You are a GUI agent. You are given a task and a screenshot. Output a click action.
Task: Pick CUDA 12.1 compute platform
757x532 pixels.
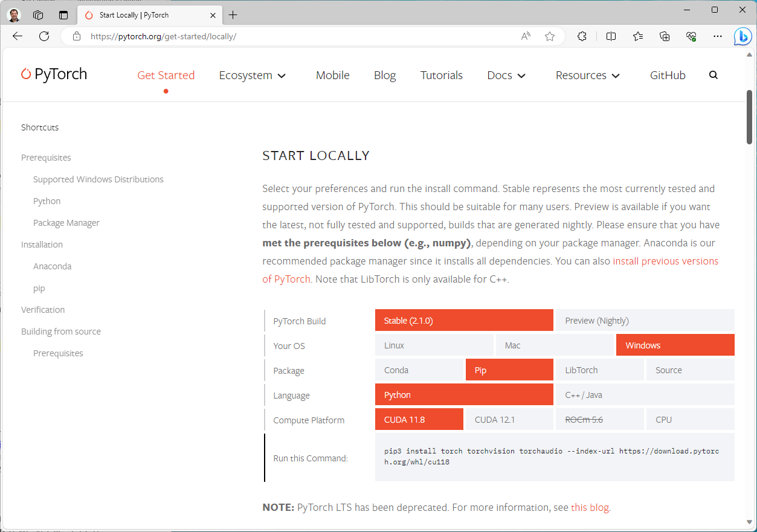point(509,420)
